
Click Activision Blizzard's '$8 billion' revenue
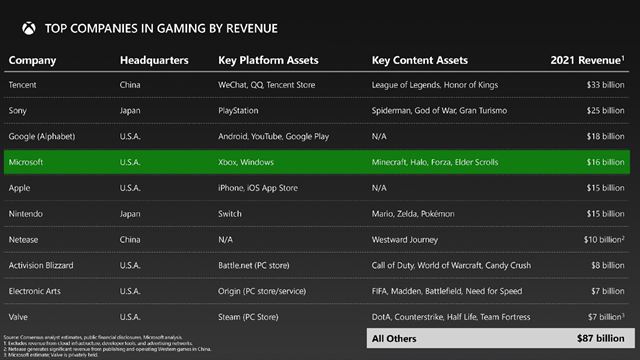[608, 265]
